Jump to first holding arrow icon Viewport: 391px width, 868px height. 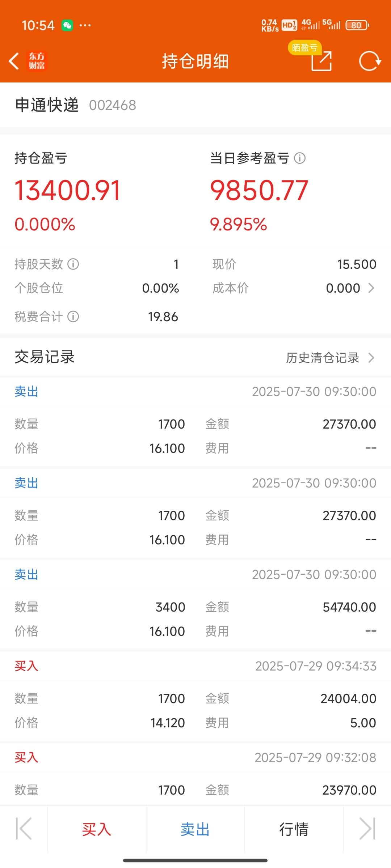[24, 829]
